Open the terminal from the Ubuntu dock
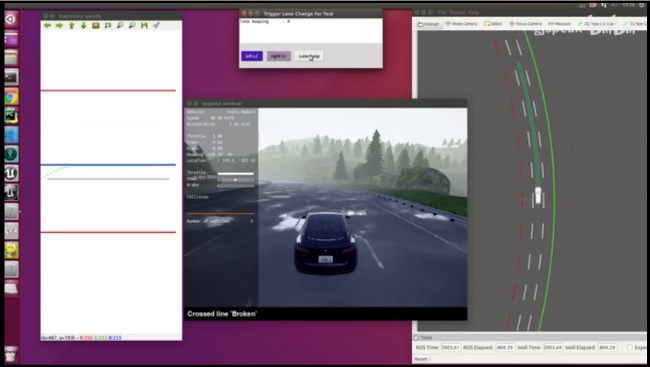 11,78
